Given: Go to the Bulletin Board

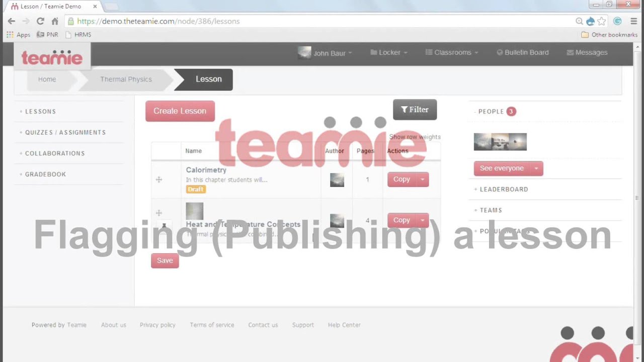Looking at the screenshot, I should click(x=523, y=52).
